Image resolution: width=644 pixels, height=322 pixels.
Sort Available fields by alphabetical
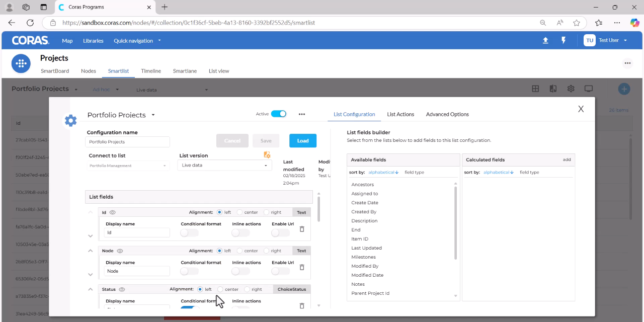pyautogui.click(x=383, y=172)
